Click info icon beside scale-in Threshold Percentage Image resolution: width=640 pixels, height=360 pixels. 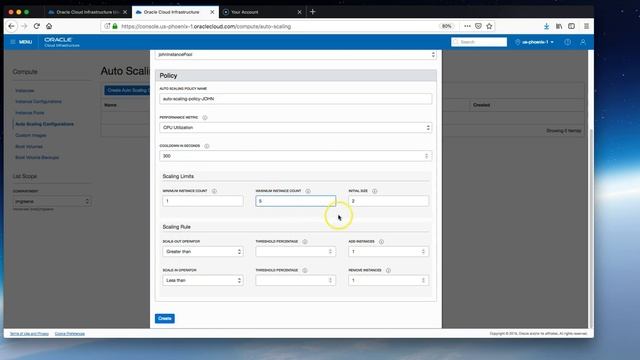pos(305,270)
